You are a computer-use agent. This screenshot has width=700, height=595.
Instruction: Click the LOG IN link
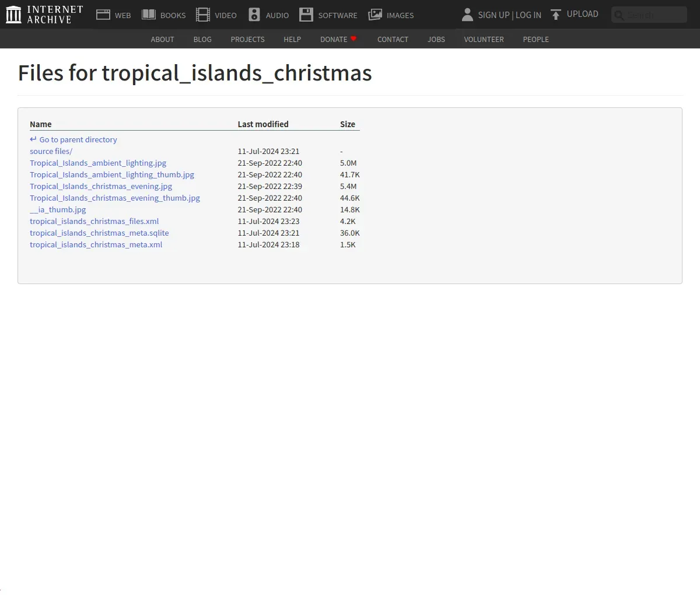[x=528, y=15]
